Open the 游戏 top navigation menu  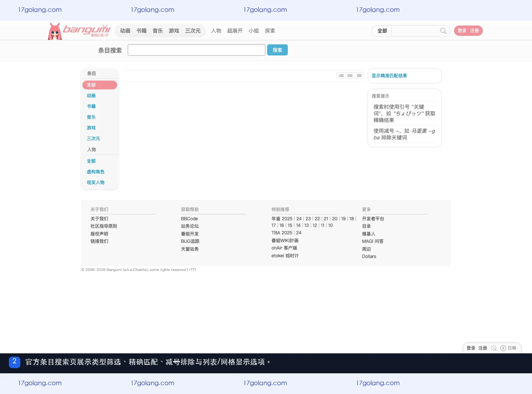[x=174, y=31]
